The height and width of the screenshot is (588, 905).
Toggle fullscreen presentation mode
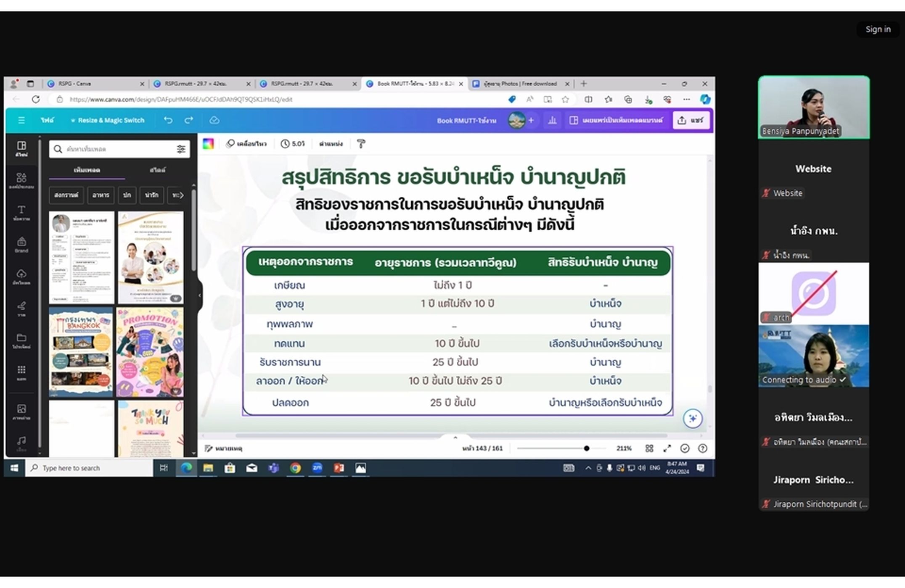pyautogui.click(x=667, y=448)
